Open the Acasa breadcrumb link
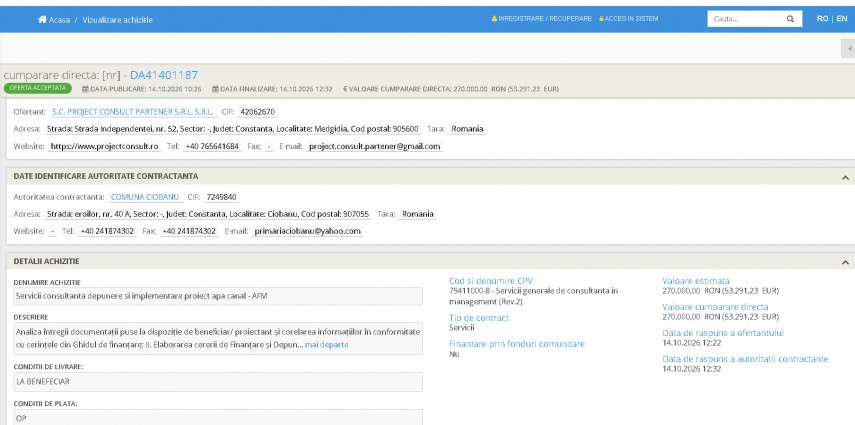855x425 pixels. point(59,20)
